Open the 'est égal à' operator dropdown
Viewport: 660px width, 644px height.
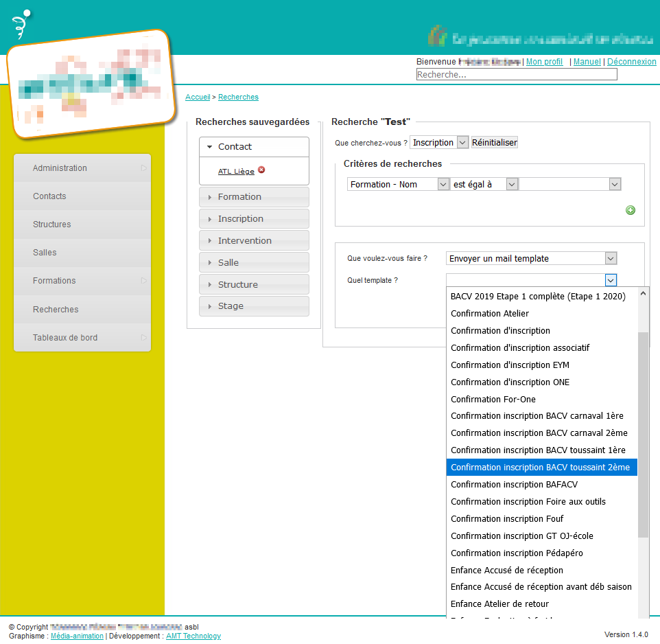pyautogui.click(x=484, y=184)
